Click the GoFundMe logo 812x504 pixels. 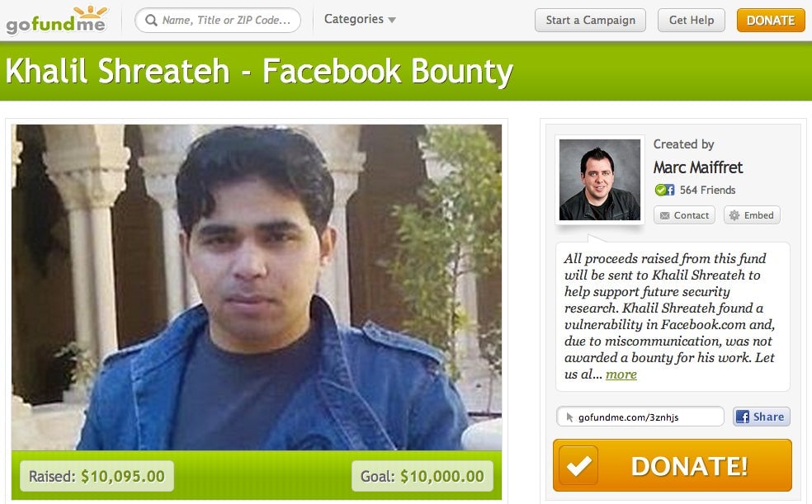(56, 20)
